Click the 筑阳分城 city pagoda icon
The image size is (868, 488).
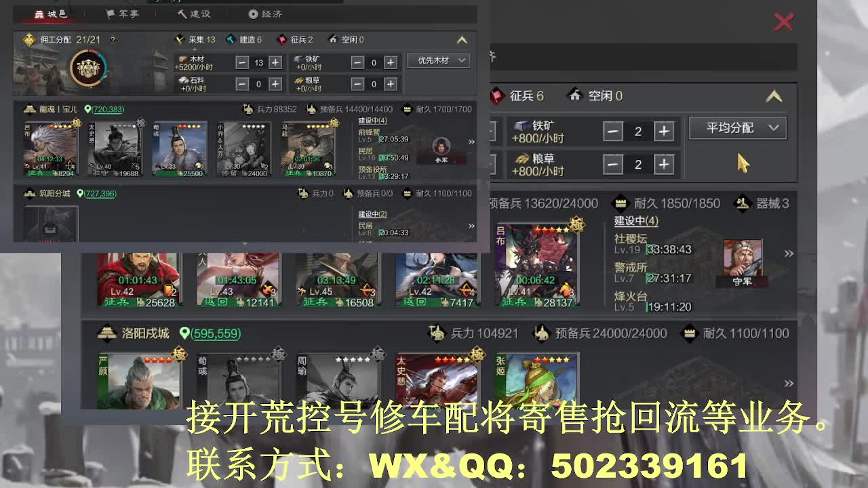coord(30,194)
